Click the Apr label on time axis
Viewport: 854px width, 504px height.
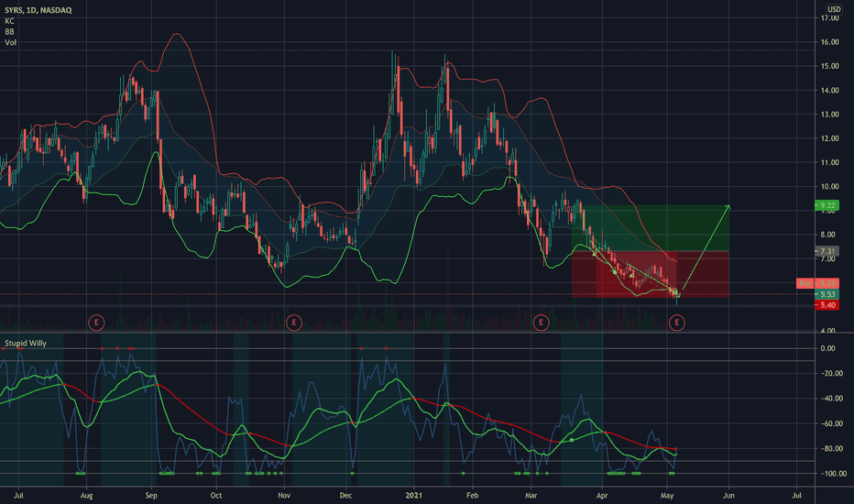tap(602, 495)
